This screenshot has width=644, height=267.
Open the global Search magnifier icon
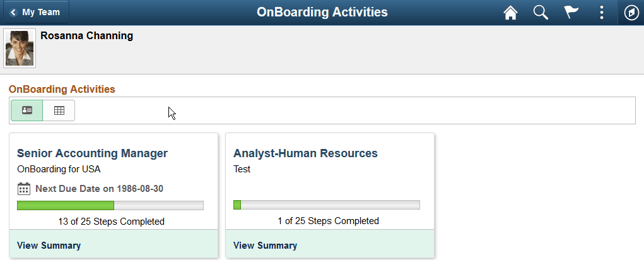coord(541,13)
